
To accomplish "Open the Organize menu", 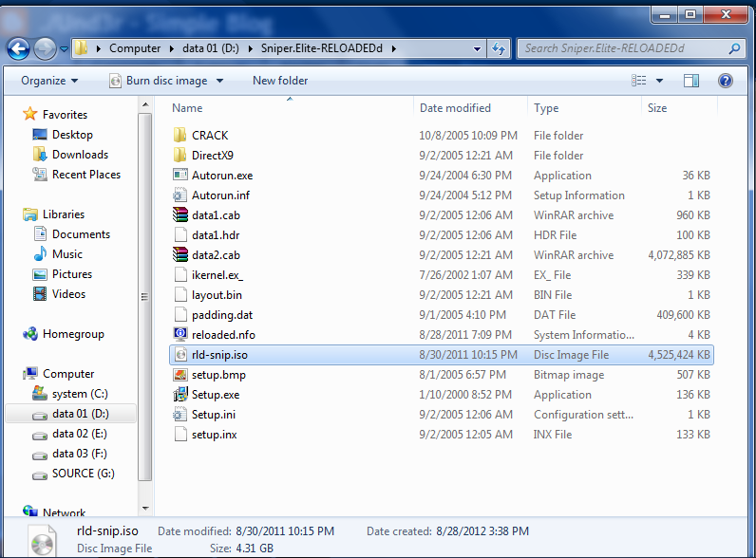I will click(49, 81).
